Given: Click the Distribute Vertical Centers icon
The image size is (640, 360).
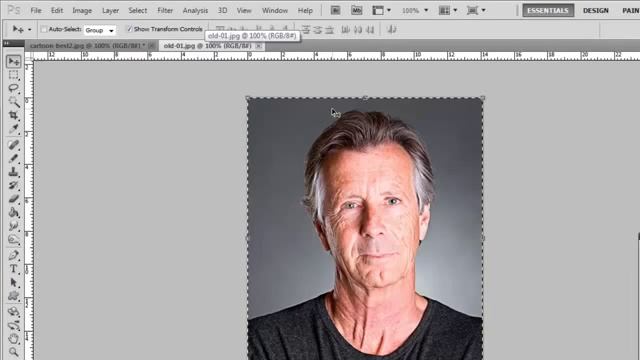Looking at the screenshot, I should click(318, 29).
